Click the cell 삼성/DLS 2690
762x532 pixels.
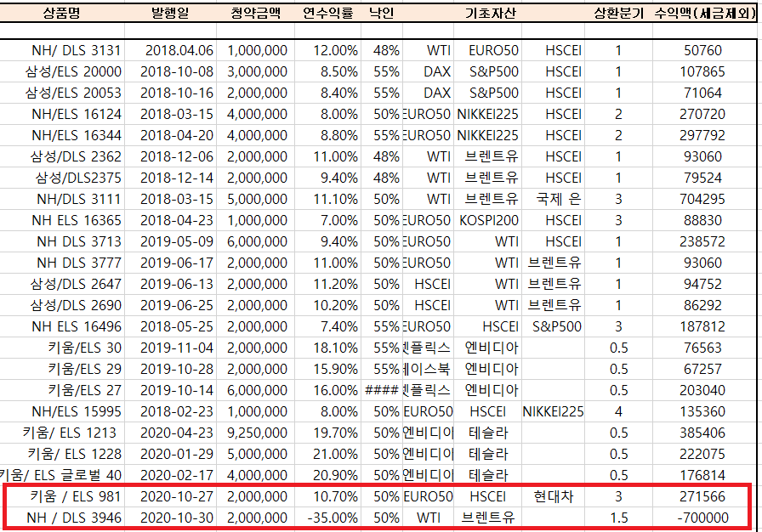(x=62, y=306)
